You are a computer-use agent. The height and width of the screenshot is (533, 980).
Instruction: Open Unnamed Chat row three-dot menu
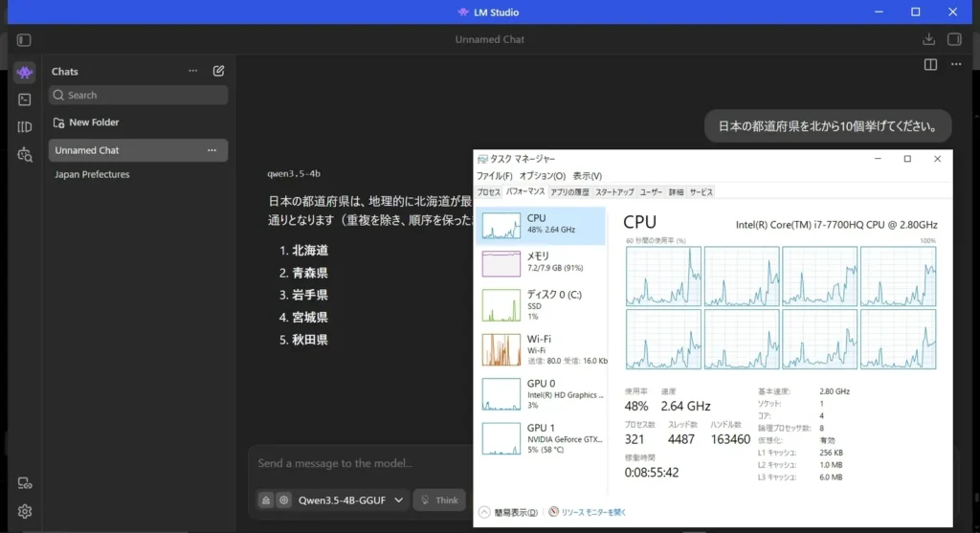click(212, 150)
